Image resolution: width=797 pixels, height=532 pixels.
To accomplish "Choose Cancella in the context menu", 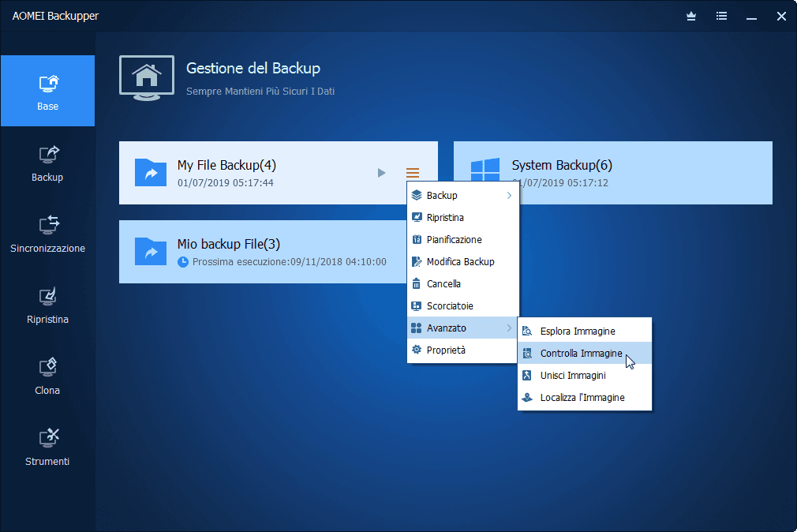I will (x=463, y=284).
